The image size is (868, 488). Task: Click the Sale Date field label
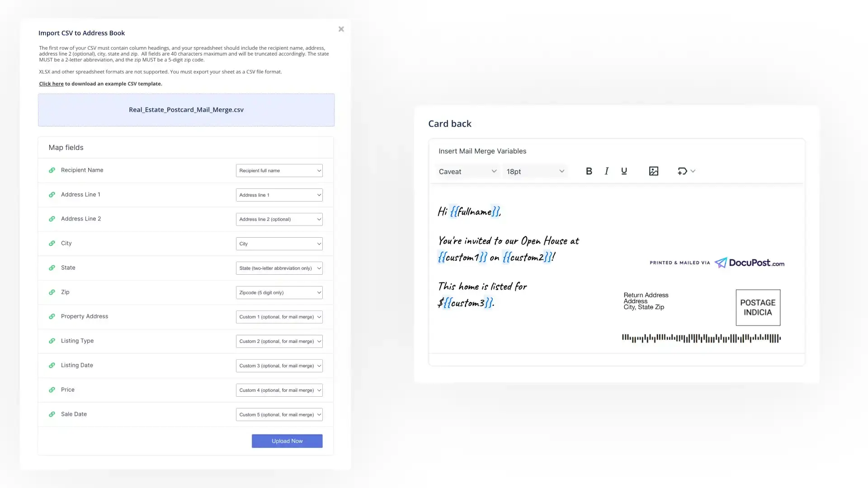74,414
